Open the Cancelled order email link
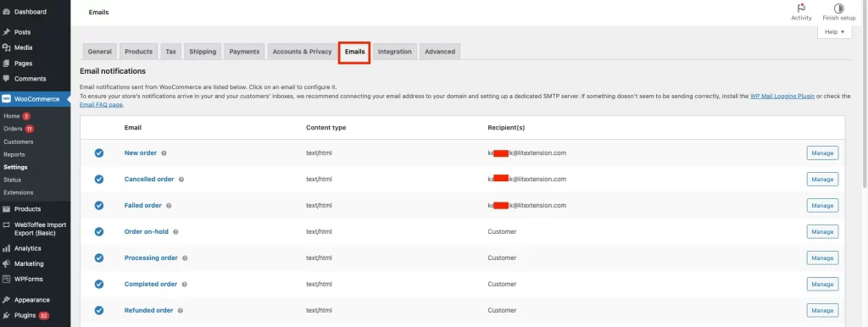The image size is (868, 327). coord(149,180)
